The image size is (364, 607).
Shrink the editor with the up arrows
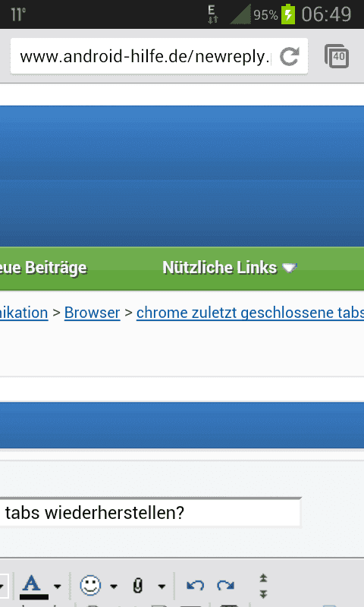[263, 579]
